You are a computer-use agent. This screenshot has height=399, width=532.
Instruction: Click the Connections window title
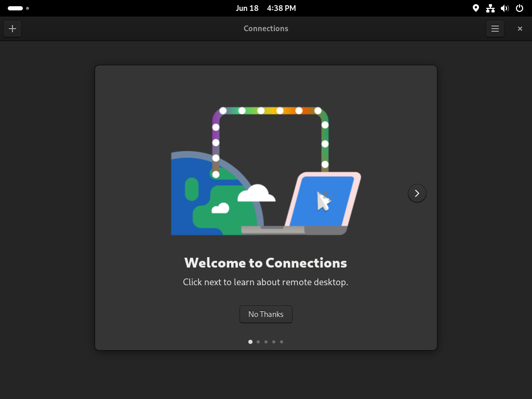click(x=266, y=29)
